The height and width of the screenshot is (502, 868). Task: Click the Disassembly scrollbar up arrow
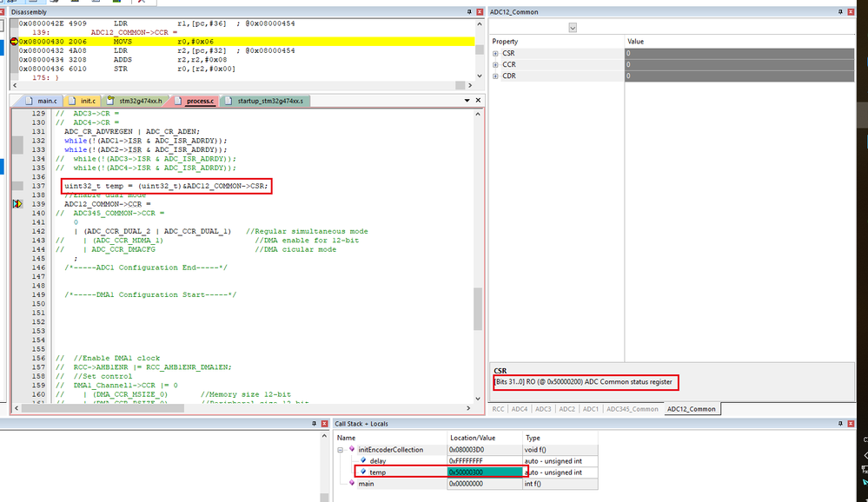479,24
